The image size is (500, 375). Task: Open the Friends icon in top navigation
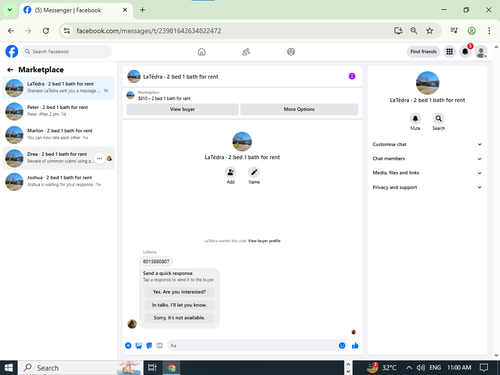(x=246, y=52)
